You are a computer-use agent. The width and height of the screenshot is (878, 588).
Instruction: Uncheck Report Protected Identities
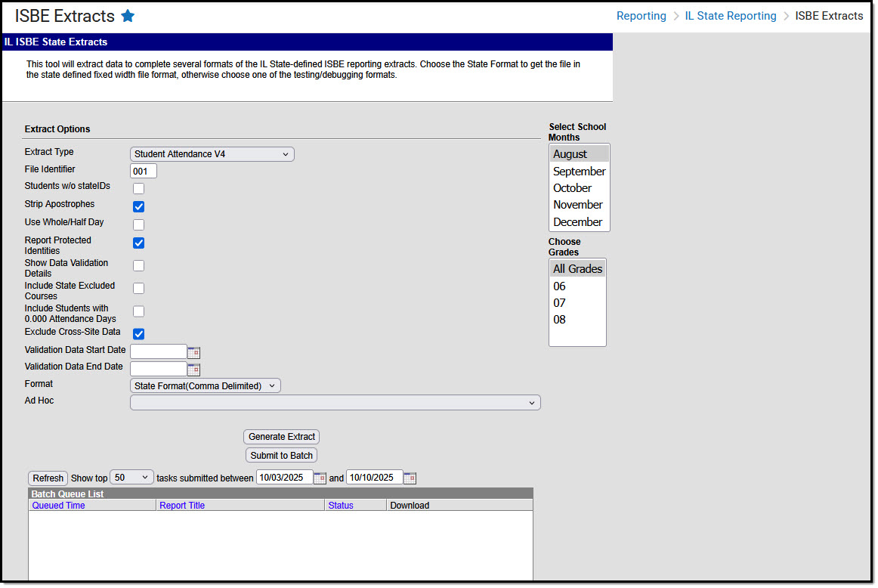click(138, 243)
